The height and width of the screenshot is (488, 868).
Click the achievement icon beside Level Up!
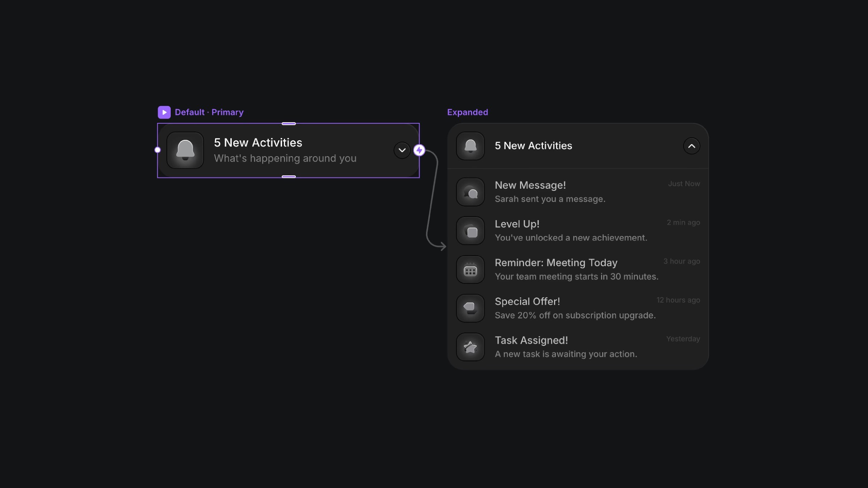point(470,230)
